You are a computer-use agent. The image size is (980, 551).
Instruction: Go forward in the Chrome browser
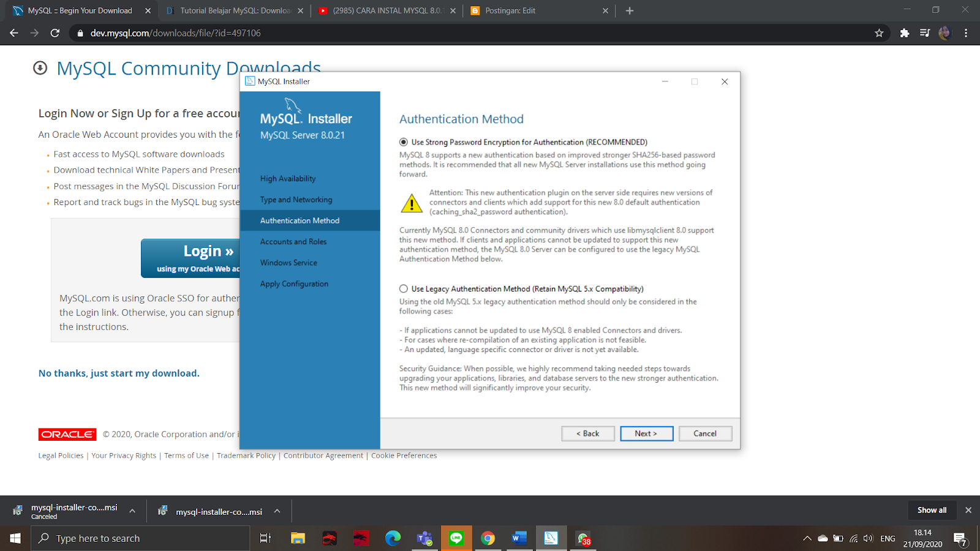tap(34, 33)
